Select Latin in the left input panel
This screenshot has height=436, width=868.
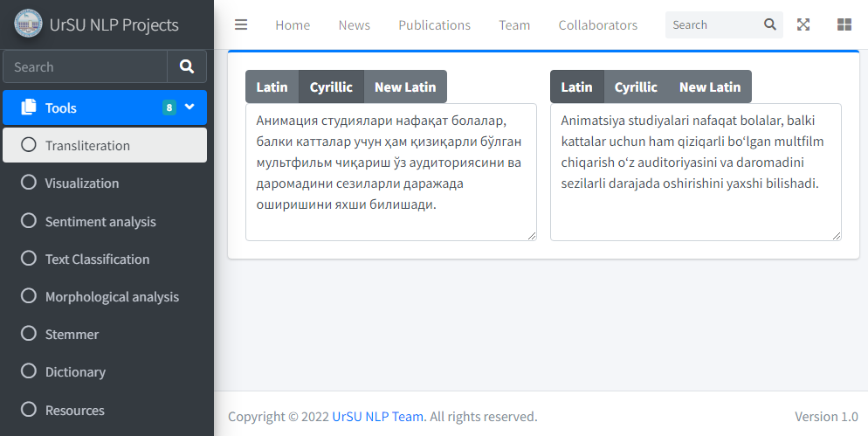tap(272, 87)
